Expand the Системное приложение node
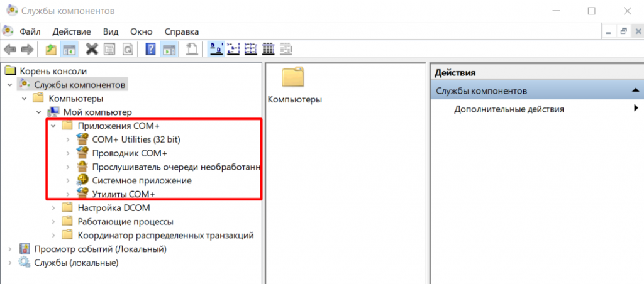This screenshot has height=284, width=644. click(x=68, y=180)
